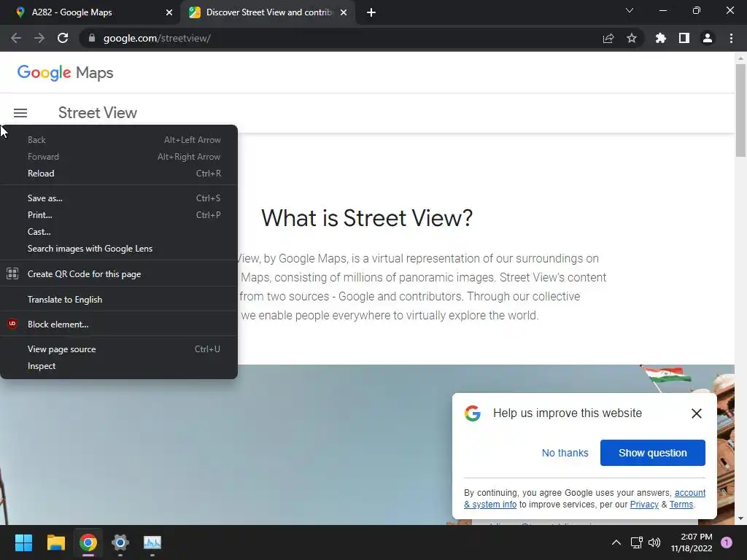Go forward using browser forward arrow
This screenshot has width=747, height=560.
[39, 38]
